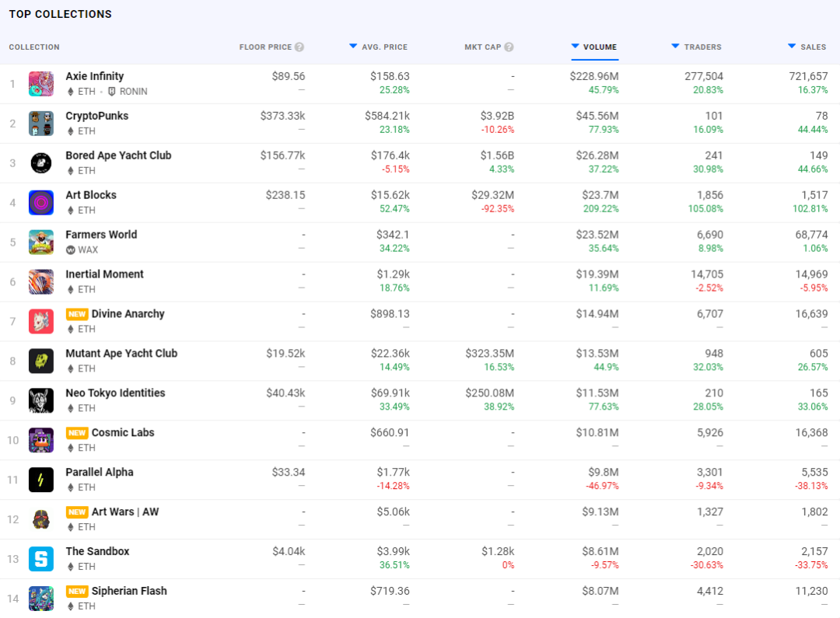This screenshot has width=840, height=618.
Task: Open The Sandbox collection link
Action: tap(97, 552)
